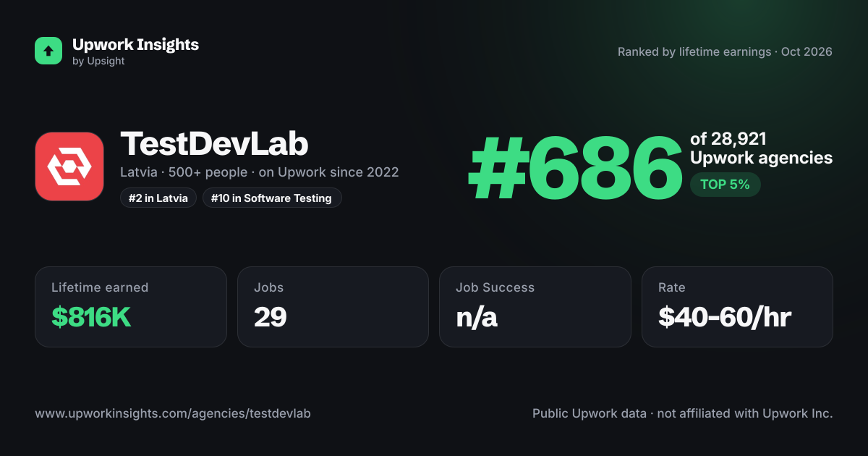Click the '#2 in Latvia' badge
868x456 pixels.
(x=158, y=198)
